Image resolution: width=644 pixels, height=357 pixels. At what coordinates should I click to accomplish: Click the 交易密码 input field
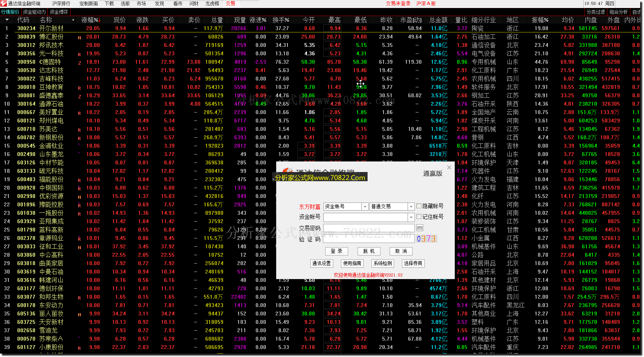tap(369, 228)
